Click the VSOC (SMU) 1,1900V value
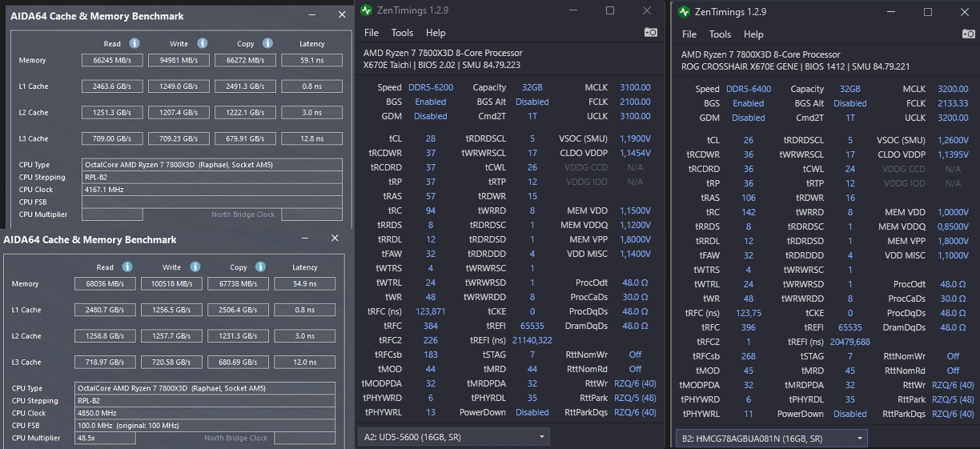 (x=635, y=138)
